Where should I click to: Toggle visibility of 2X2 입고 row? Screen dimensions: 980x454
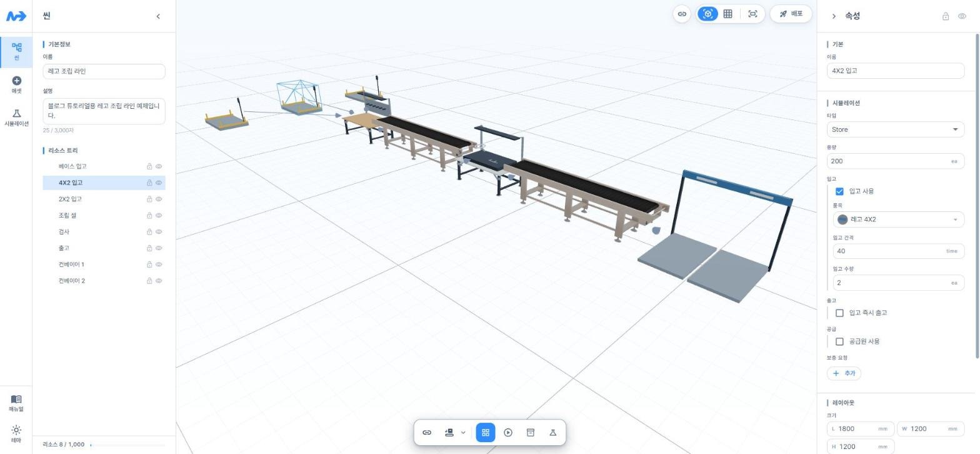pyautogui.click(x=159, y=199)
